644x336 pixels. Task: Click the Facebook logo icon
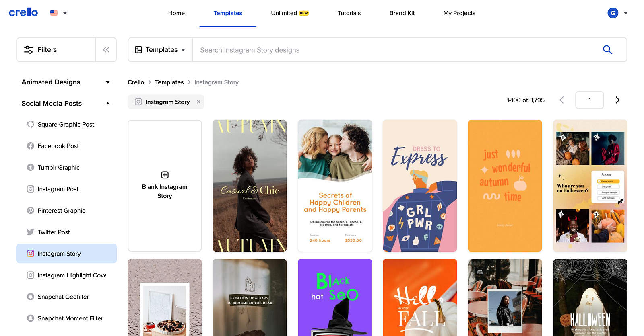click(31, 146)
